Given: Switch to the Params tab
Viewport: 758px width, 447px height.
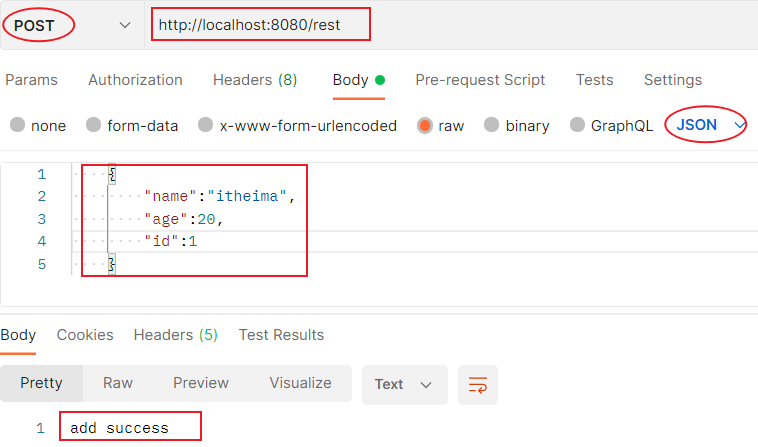Looking at the screenshot, I should click(32, 80).
